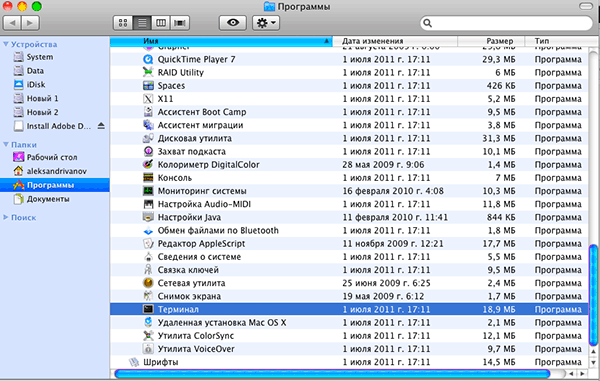Select Ассистент Boot Camp icon
The width and height of the screenshot is (600, 381).
pos(148,112)
